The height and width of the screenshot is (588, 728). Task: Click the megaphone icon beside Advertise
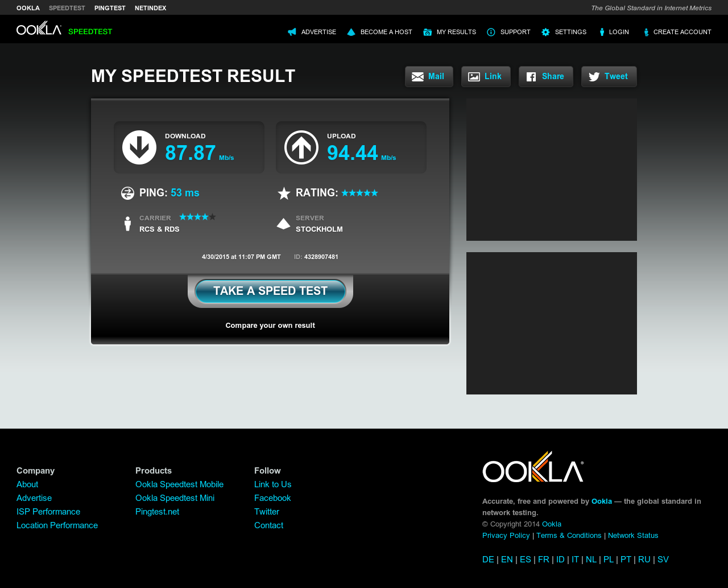tap(292, 32)
